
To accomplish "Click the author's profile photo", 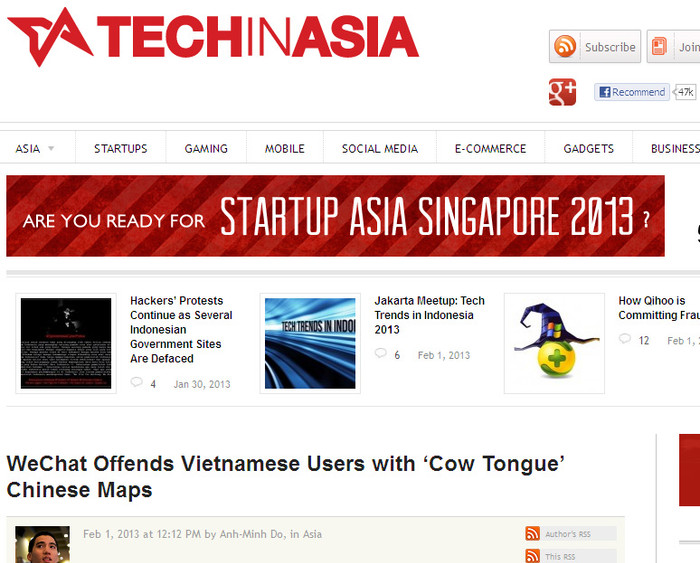I will 42,544.
